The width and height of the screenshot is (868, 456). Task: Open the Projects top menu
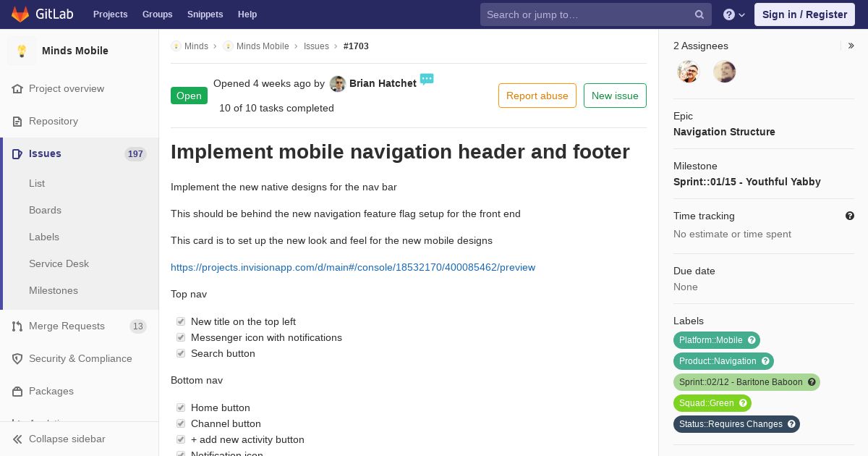110,14
